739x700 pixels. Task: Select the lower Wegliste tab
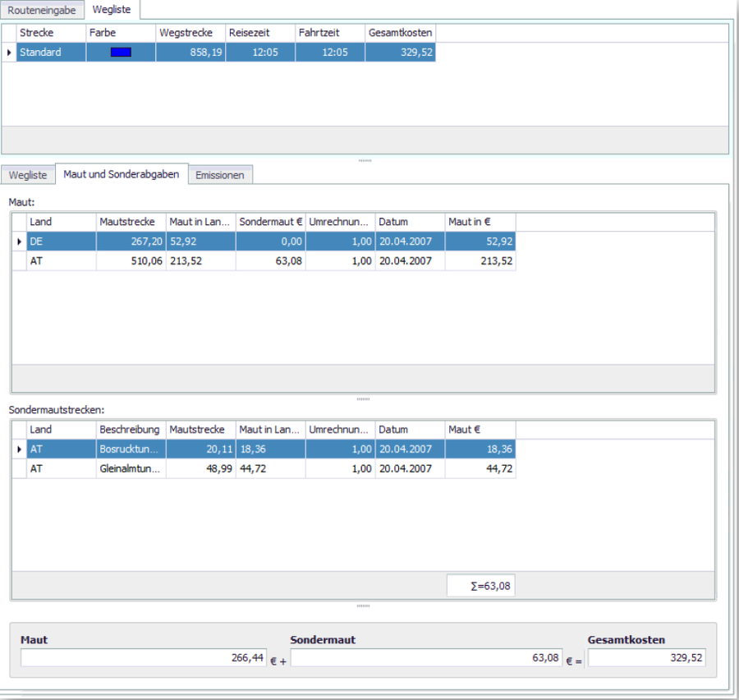27,175
